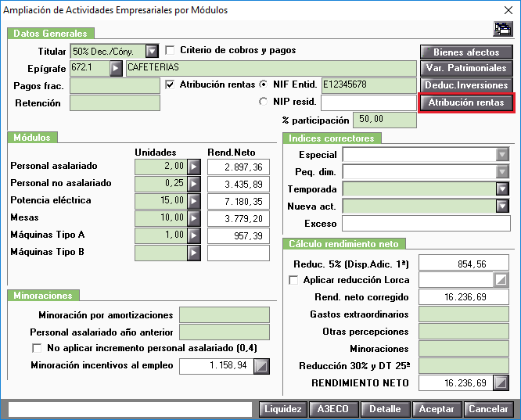Click the Liquidez button
Image resolution: width=521 pixels, height=420 pixels.
point(283,409)
